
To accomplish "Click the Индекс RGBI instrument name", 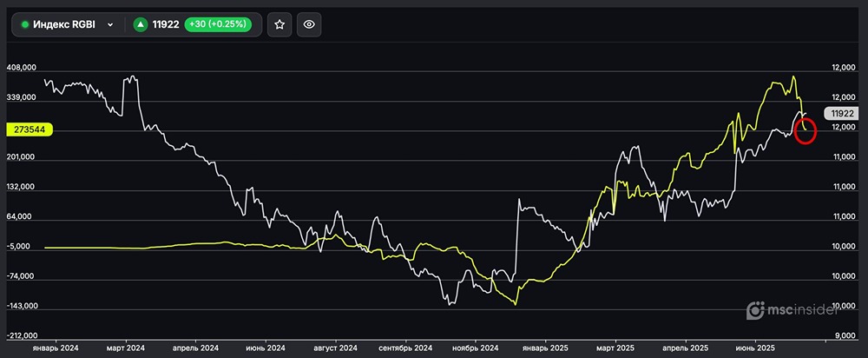I will [x=65, y=25].
